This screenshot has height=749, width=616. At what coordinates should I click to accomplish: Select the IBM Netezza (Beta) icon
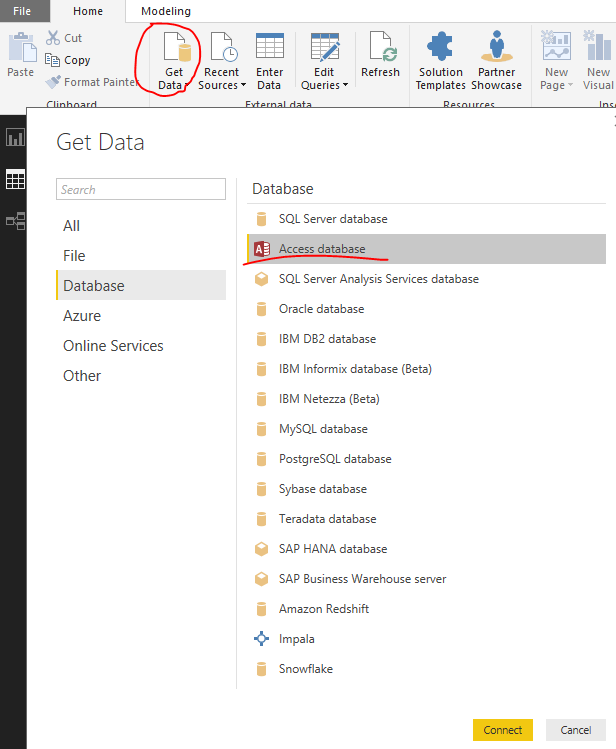[261, 399]
